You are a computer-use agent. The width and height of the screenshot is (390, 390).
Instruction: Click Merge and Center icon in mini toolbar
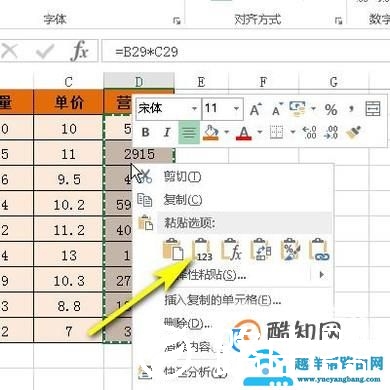coord(373,109)
